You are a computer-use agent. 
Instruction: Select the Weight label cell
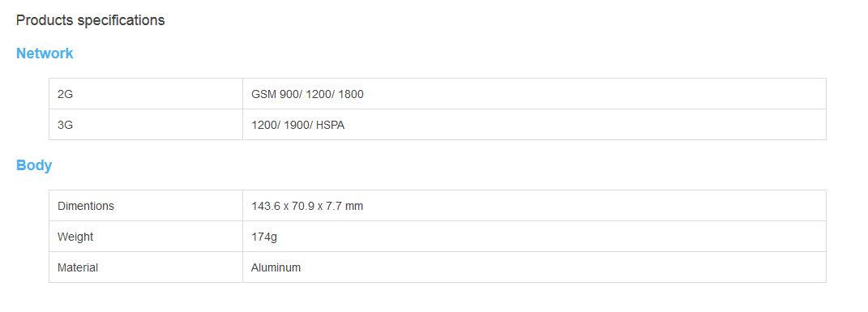pos(146,237)
